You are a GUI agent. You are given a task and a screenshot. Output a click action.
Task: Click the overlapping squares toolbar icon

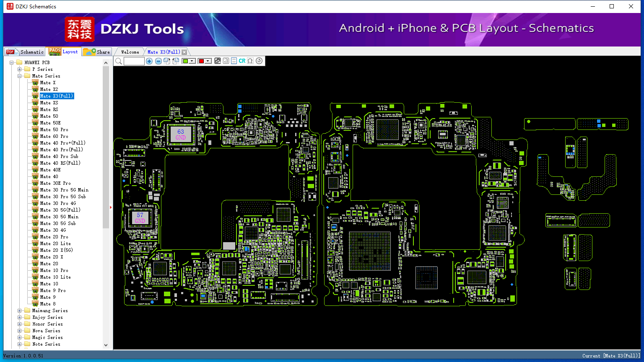(x=218, y=61)
